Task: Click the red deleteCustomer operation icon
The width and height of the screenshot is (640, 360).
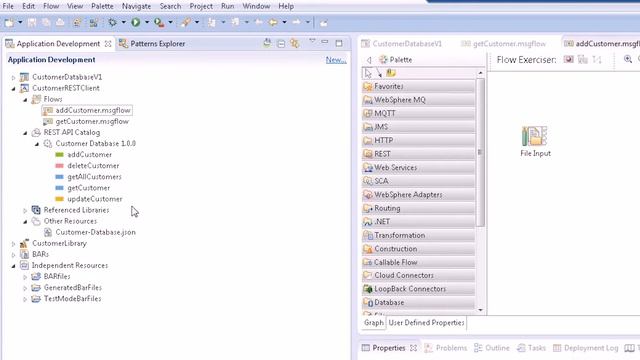Action: 60,166
